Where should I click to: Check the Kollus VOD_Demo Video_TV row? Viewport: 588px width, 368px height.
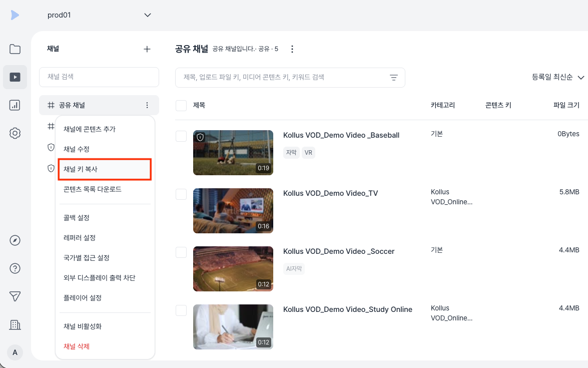tap(181, 194)
